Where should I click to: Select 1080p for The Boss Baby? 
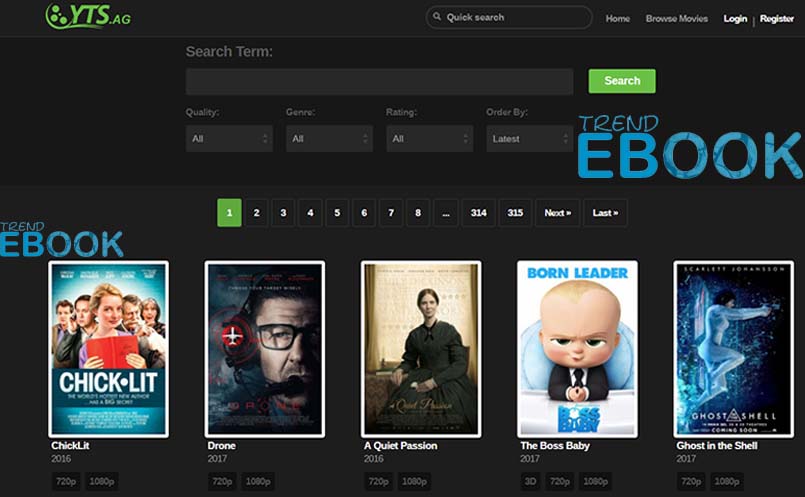(596, 481)
